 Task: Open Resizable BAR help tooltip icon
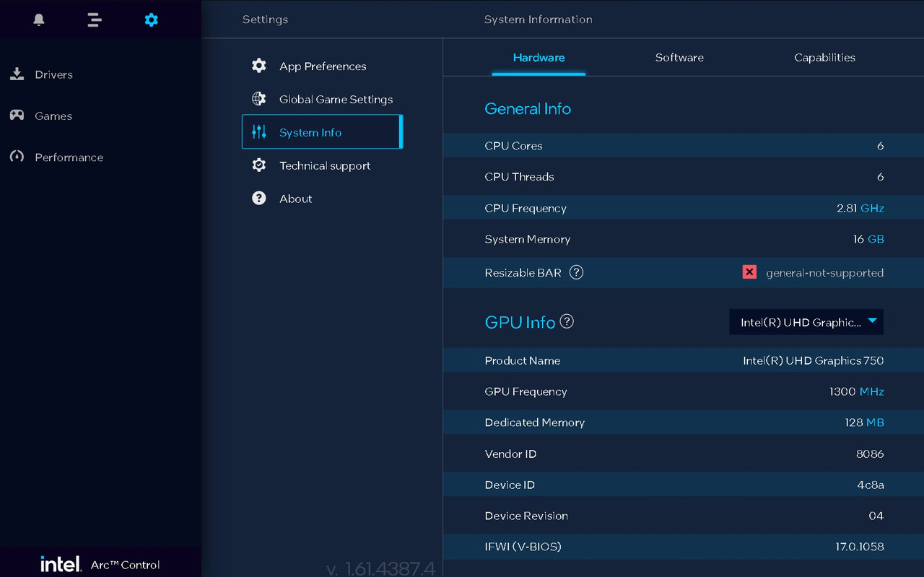(576, 272)
